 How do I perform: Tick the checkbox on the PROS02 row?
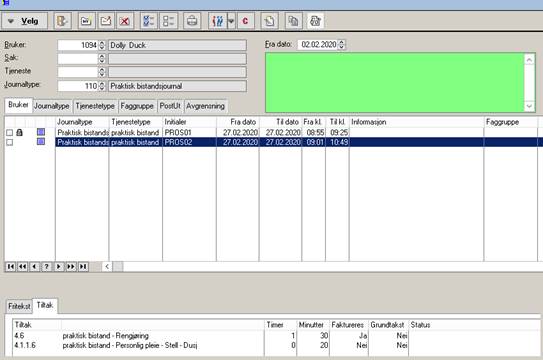pos(10,142)
